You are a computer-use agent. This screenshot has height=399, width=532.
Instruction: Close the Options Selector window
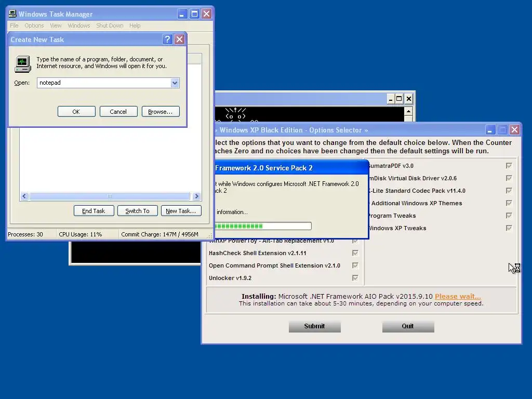515,130
